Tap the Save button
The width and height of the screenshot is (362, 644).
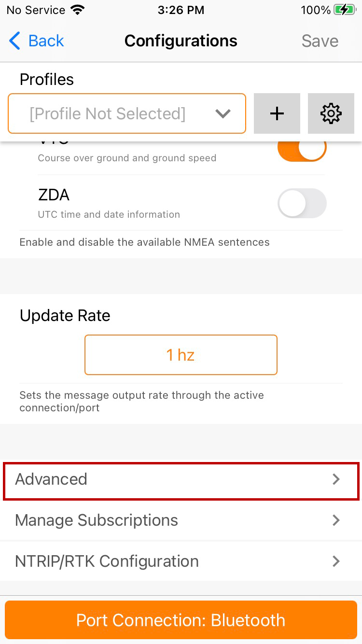pos(320,41)
